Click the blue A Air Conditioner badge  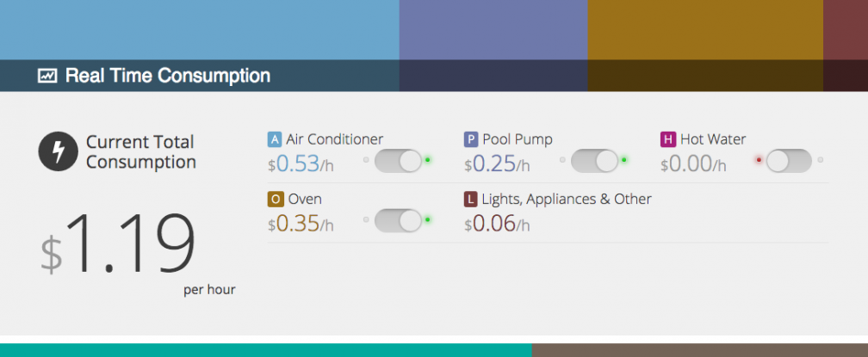275,138
